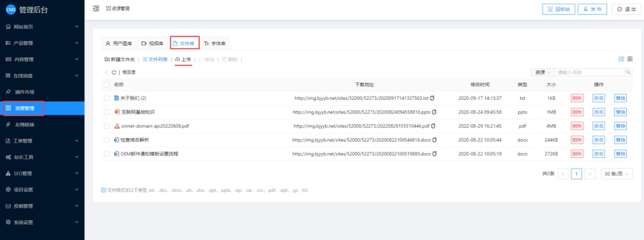The image size is (644, 240).
Task: Click the 请输入名称 search field
Action: coord(589,72)
